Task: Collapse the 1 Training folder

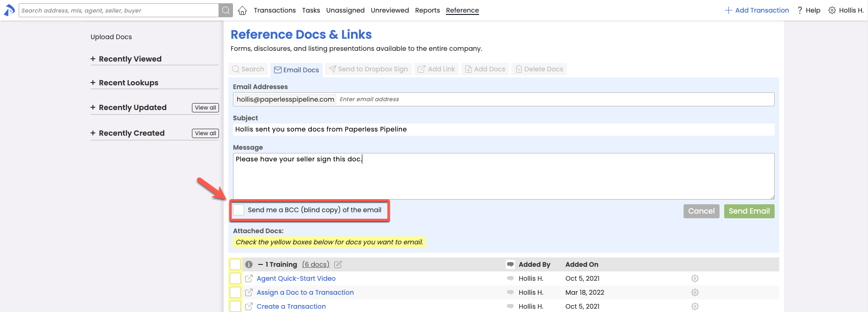Action: 261,264
